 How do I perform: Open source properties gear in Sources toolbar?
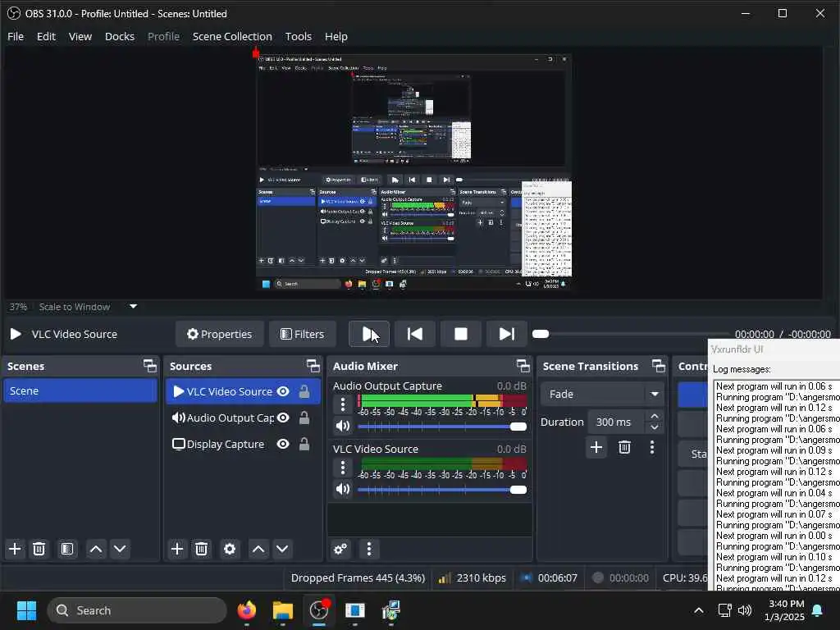point(230,549)
